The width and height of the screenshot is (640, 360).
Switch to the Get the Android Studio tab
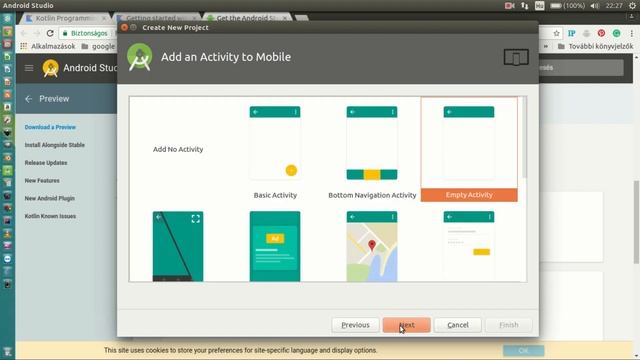pyautogui.click(x=247, y=18)
